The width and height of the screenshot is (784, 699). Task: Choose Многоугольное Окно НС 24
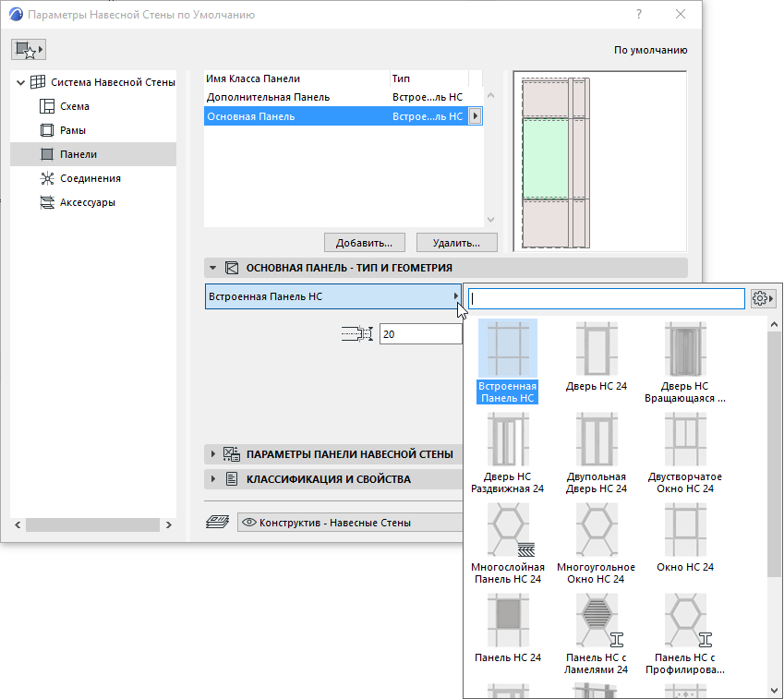click(x=596, y=544)
